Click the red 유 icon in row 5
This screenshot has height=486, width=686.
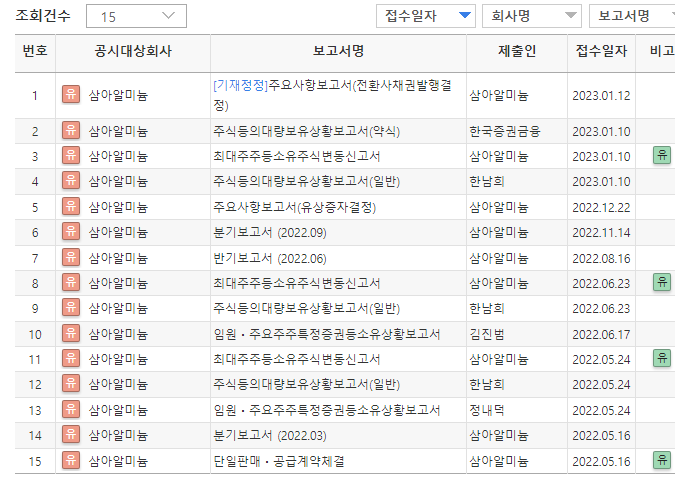(x=71, y=206)
